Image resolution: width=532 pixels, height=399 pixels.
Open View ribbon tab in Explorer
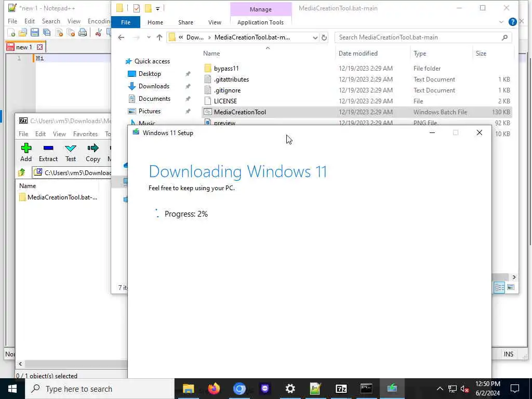coord(215,22)
